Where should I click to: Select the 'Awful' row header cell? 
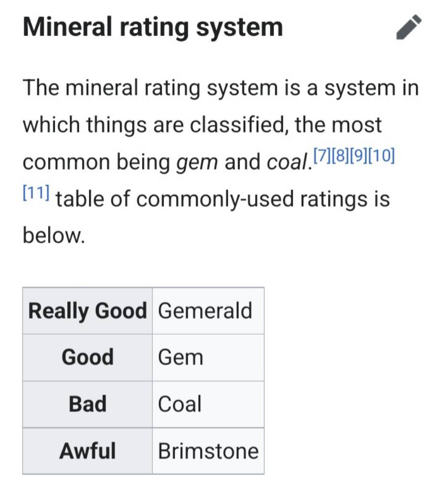pos(88,451)
